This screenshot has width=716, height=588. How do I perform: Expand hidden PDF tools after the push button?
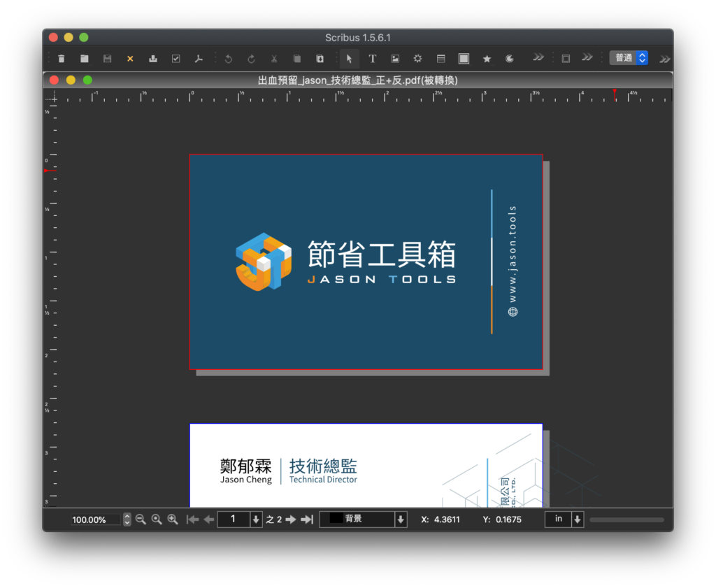coord(587,57)
